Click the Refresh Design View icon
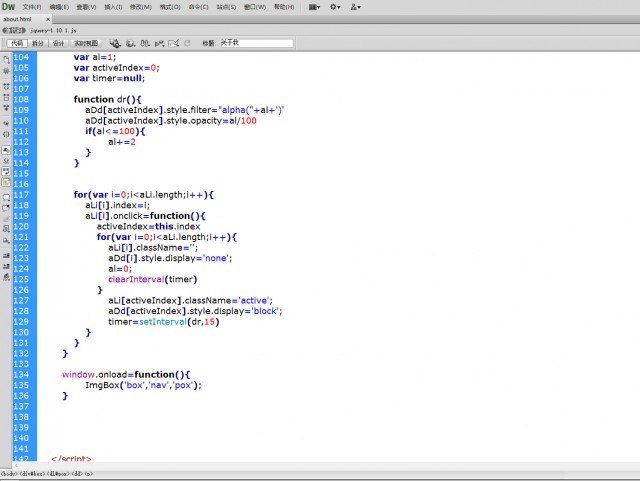Viewport: 640px width, 481px height. (187, 43)
